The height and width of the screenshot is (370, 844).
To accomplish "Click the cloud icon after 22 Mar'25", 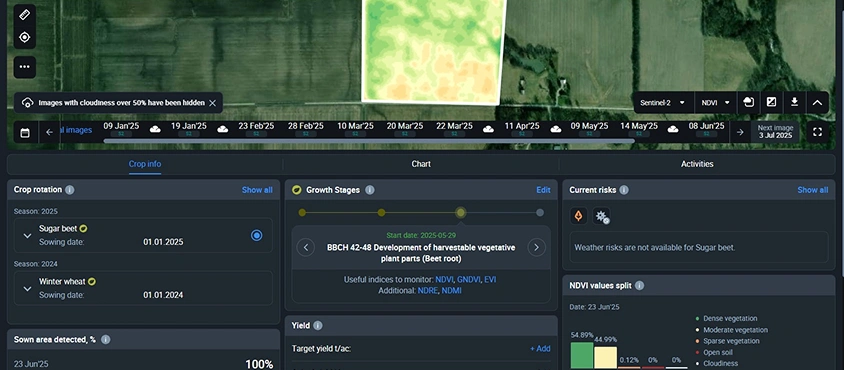I will [x=488, y=129].
